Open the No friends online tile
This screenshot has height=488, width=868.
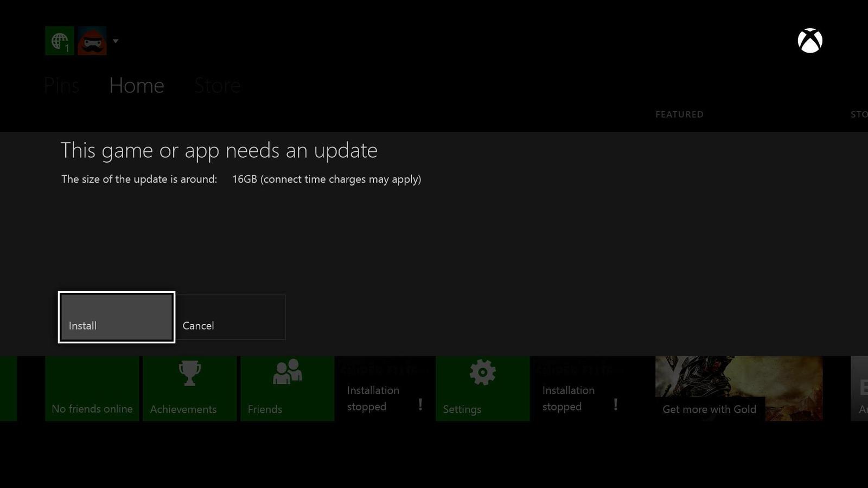coord(92,388)
